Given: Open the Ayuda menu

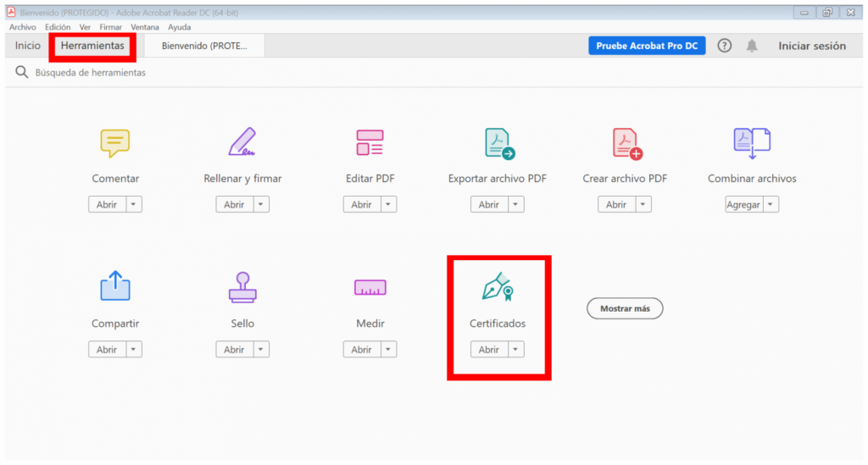Looking at the screenshot, I should pos(180,27).
